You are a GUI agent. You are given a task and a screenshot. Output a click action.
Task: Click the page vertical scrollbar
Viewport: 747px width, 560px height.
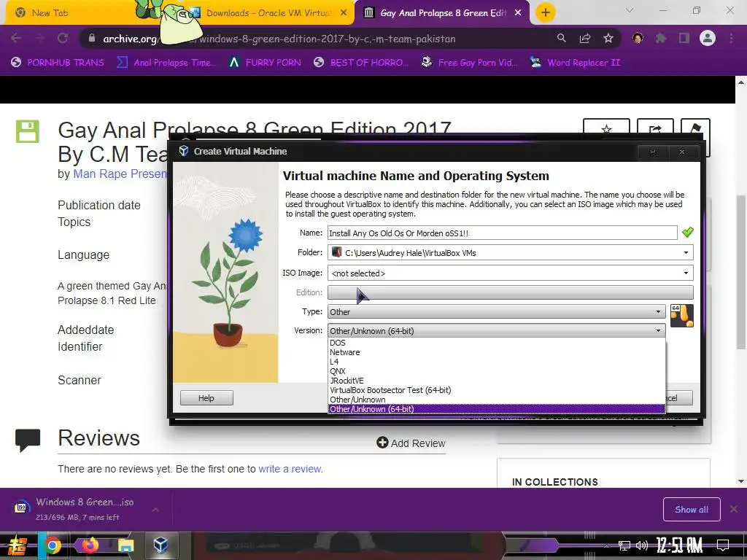tap(741, 271)
